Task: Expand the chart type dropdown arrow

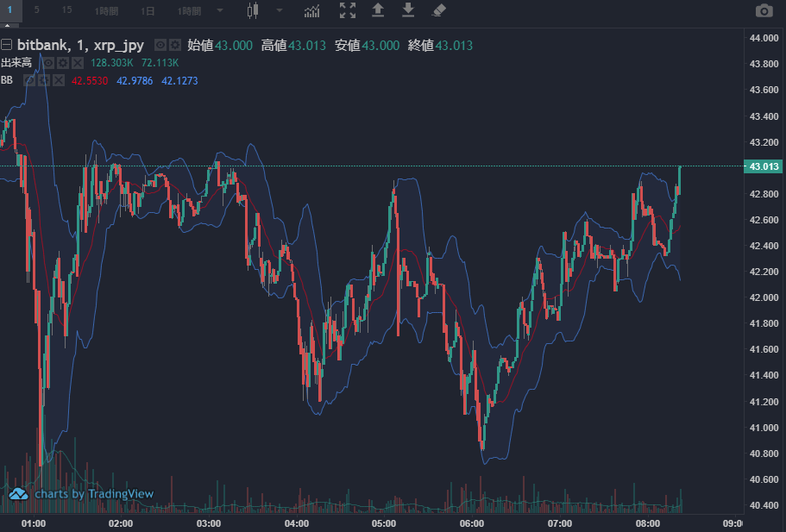Action: click(x=279, y=11)
